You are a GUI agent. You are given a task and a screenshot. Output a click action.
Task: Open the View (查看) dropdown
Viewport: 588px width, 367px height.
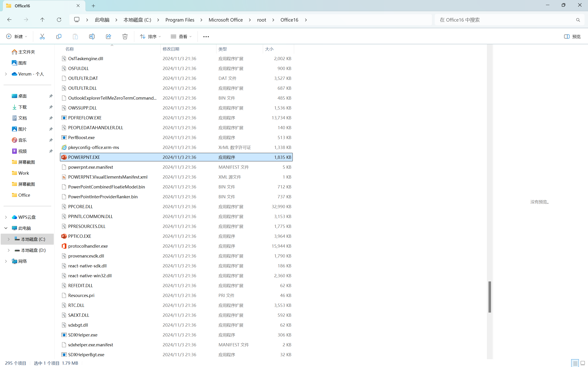[181, 36]
